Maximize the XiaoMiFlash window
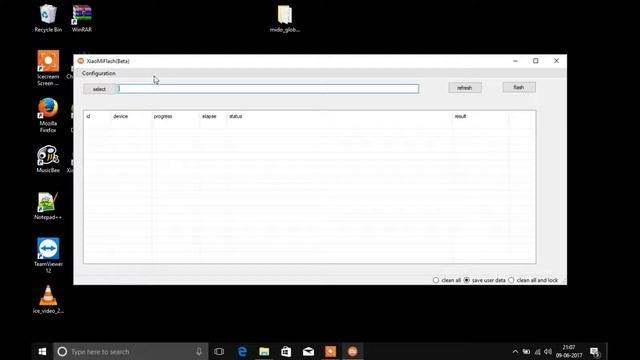Image resolution: width=640 pixels, height=360 pixels. pos(536,61)
